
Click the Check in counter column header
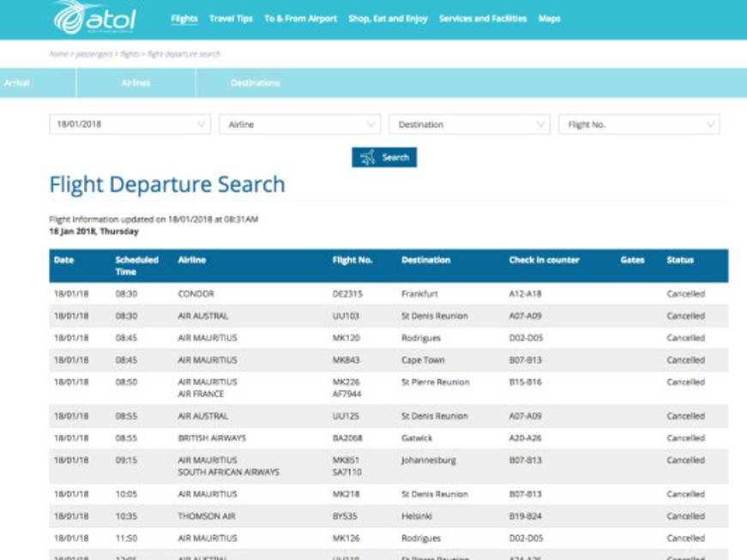pyautogui.click(x=544, y=260)
